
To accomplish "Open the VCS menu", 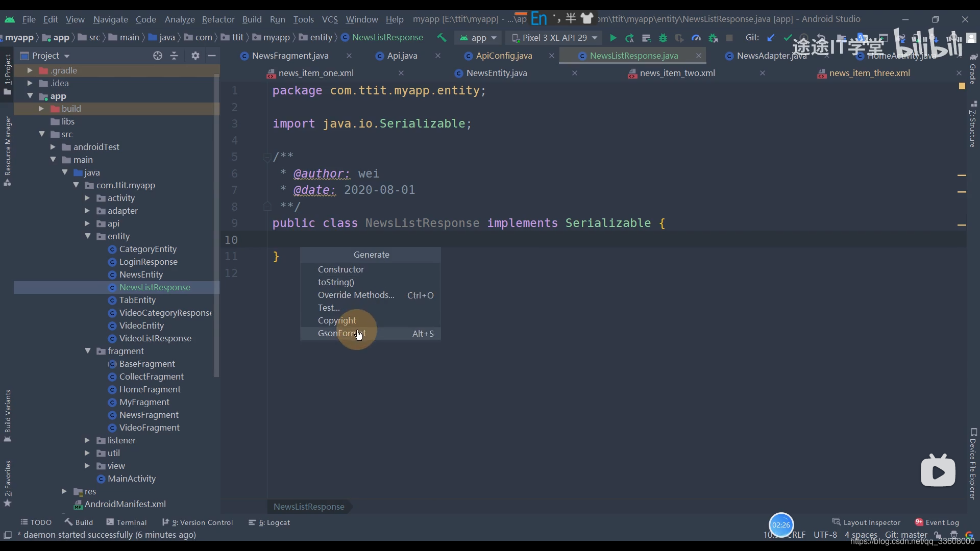I will click(x=330, y=19).
